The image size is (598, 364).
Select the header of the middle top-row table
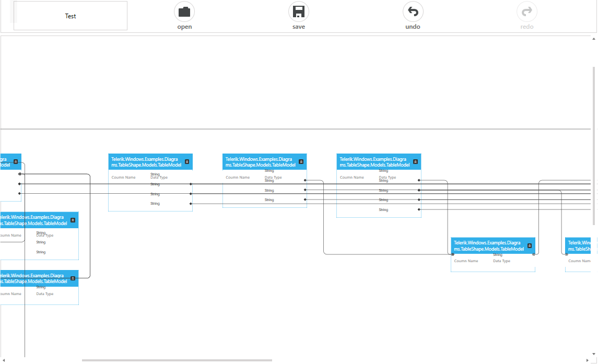pyautogui.click(x=265, y=162)
